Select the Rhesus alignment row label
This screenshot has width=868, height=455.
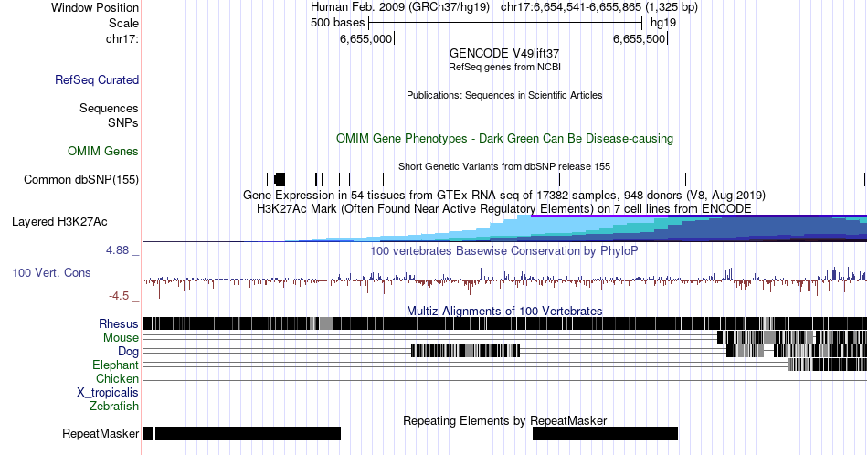tap(119, 323)
